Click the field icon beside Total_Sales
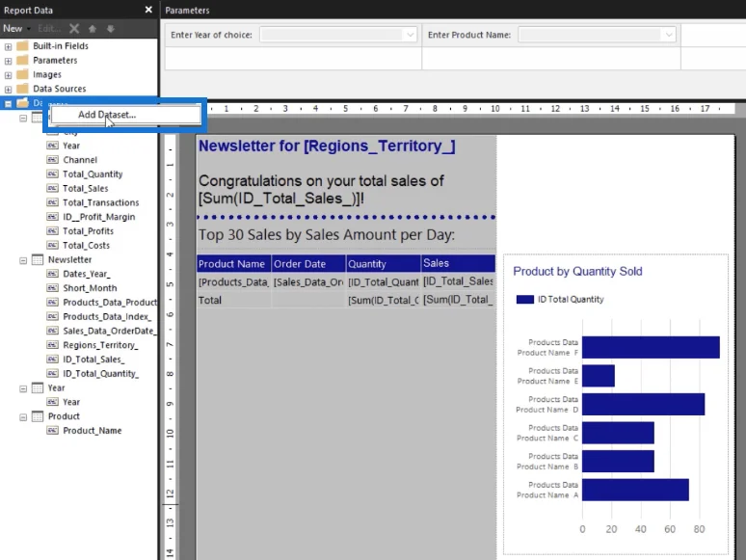 point(52,188)
